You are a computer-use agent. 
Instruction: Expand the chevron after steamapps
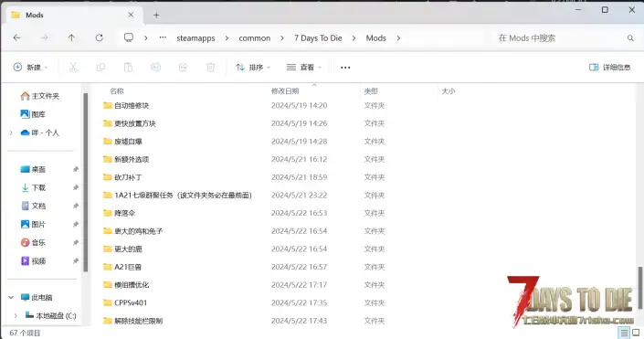pyautogui.click(x=227, y=37)
